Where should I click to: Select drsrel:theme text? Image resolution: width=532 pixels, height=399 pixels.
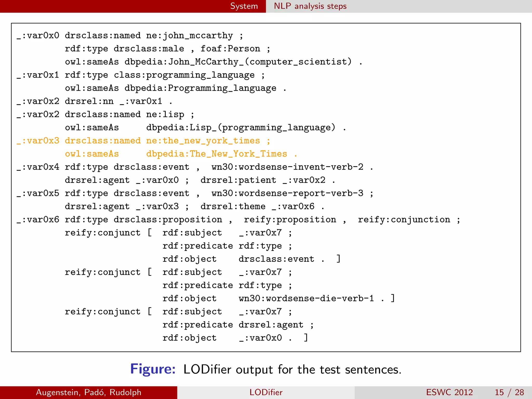click(x=233, y=206)
